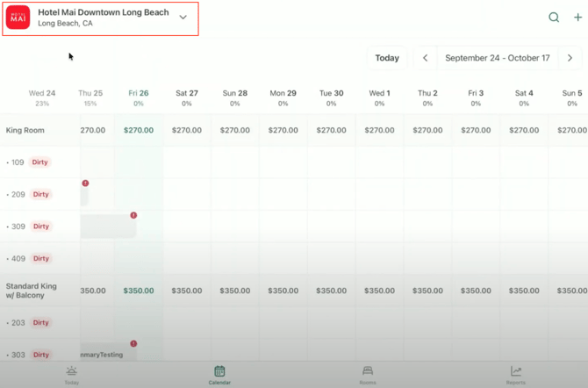
Task: Advance to next date range arrow
Action: pos(570,58)
